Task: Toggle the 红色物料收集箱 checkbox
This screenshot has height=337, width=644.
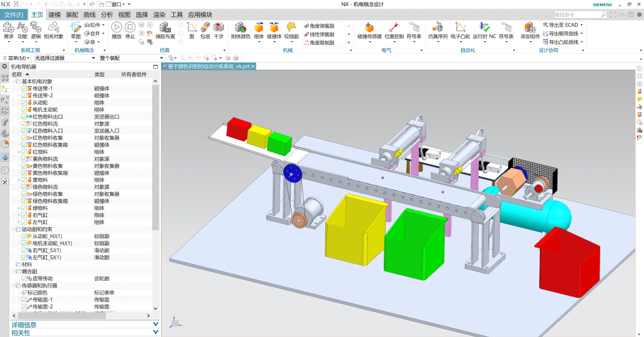Action: (24, 145)
